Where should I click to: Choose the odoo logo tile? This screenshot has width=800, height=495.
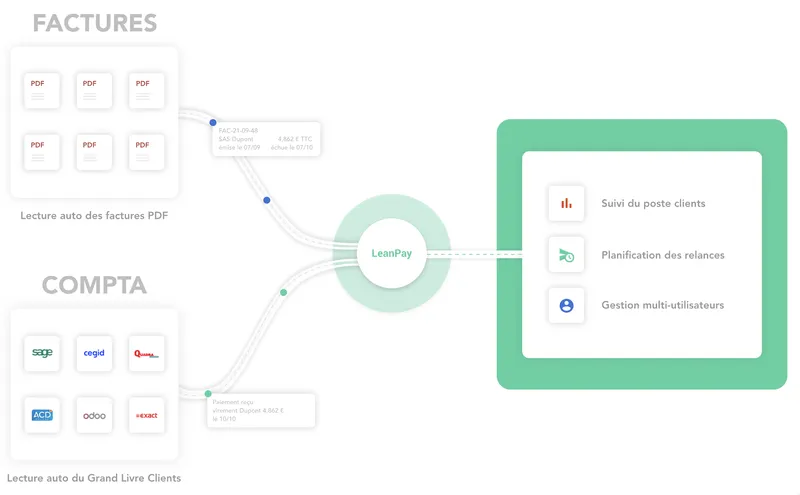[x=94, y=415]
